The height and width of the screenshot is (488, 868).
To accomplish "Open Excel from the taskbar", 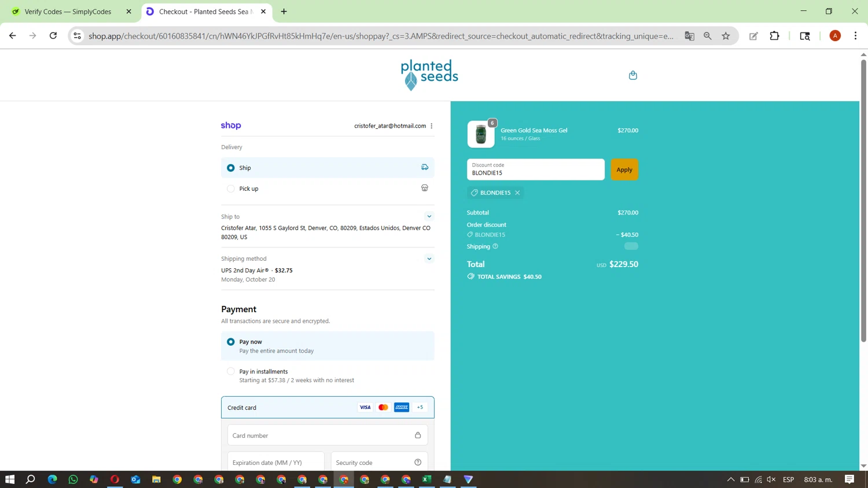I will [426, 479].
